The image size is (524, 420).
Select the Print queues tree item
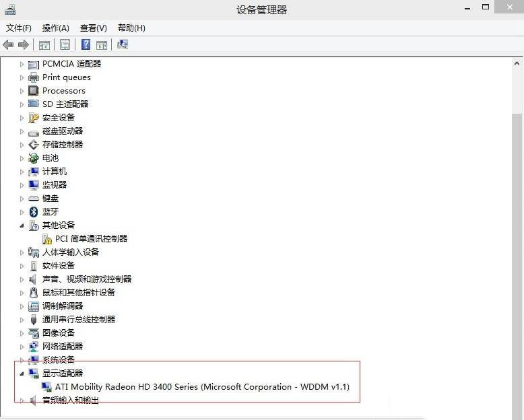(66, 77)
